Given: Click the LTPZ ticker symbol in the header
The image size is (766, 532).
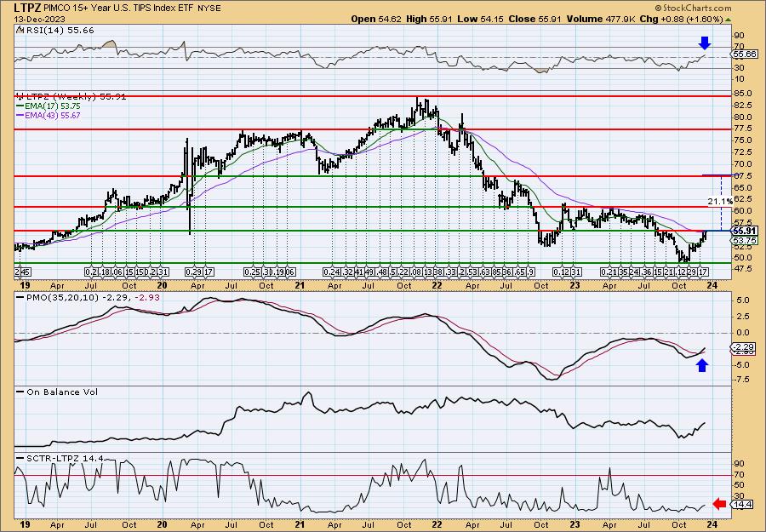Looking at the screenshot, I should 26,8.
